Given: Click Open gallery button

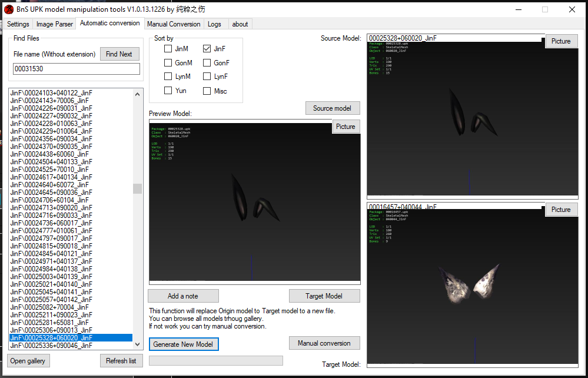Looking at the screenshot, I should click(28, 361).
